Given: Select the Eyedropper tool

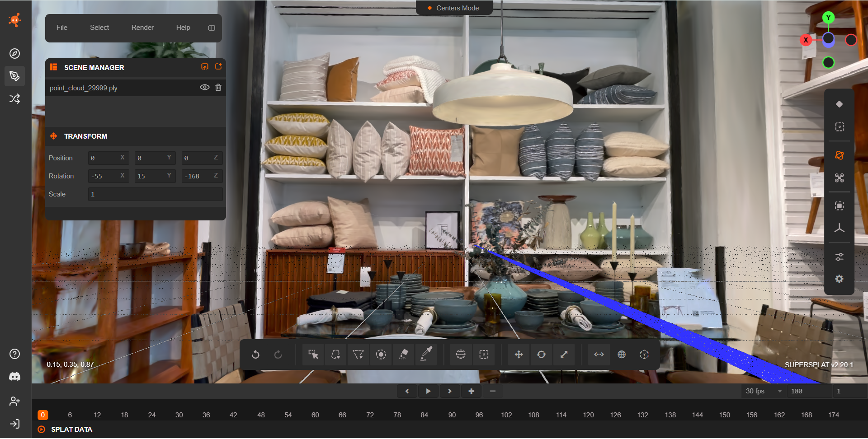Looking at the screenshot, I should (x=426, y=355).
